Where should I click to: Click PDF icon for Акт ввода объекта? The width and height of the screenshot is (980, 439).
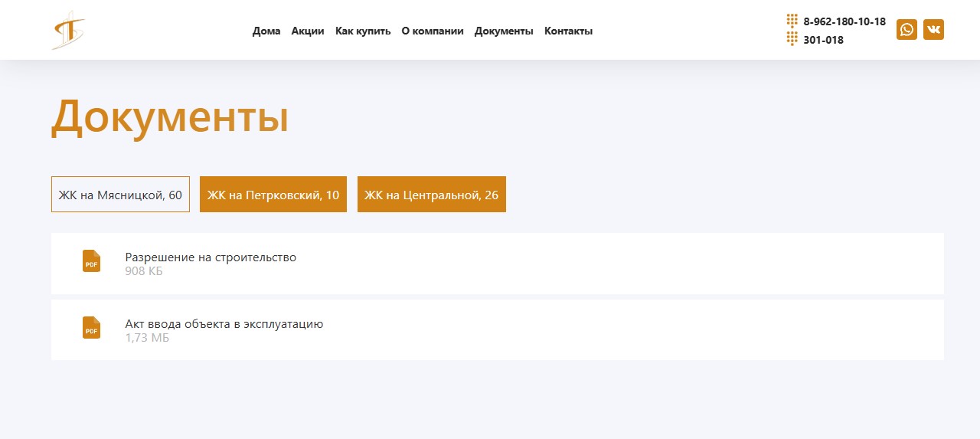pyautogui.click(x=91, y=328)
